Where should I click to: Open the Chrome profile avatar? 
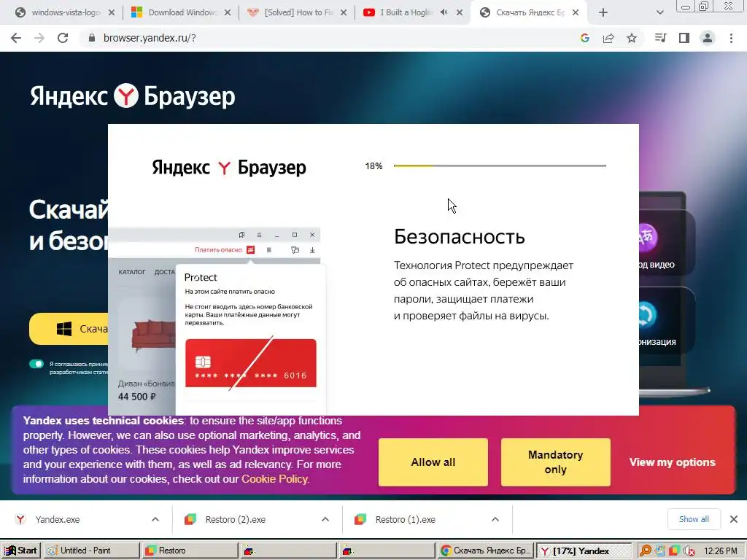[x=708, y=38]
